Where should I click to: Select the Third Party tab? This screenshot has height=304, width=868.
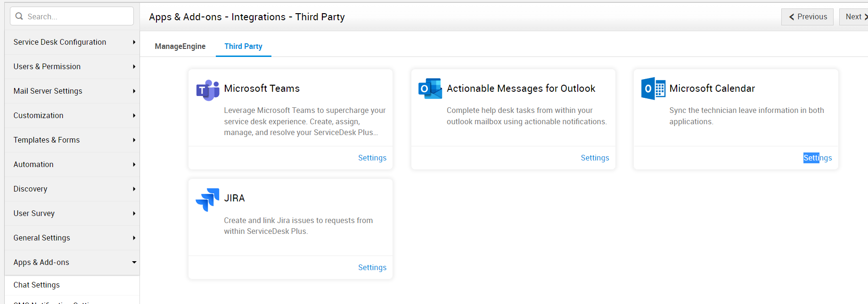243,47
